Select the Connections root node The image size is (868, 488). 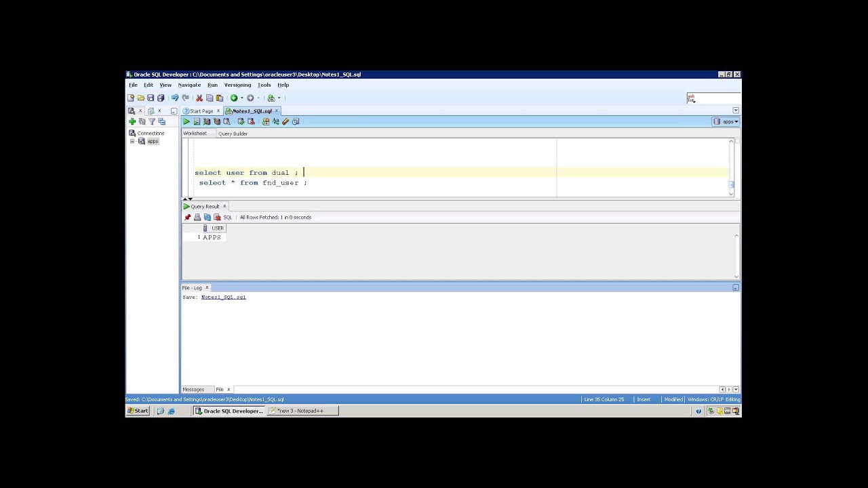[151, 133]
